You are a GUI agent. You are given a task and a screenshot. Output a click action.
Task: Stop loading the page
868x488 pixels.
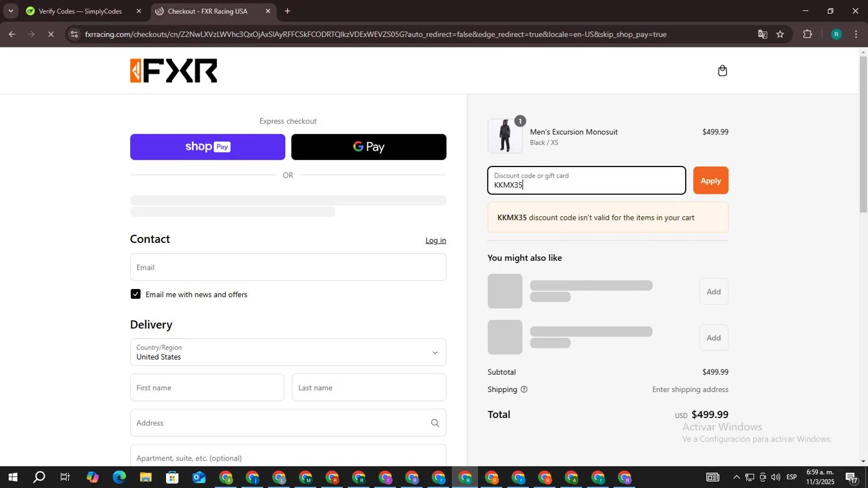pyautogui.click(x=51, y=34)
